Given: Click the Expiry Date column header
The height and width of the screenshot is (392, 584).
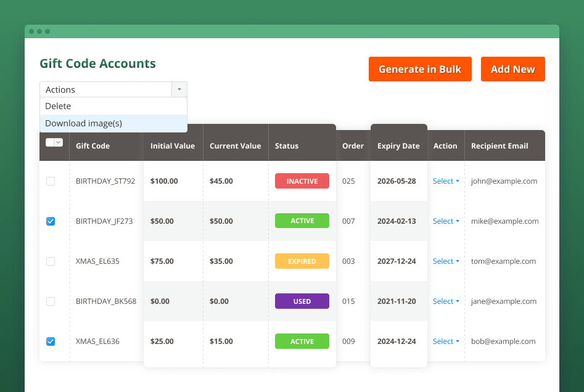Looking at the screenshot, I should point(398,145).
